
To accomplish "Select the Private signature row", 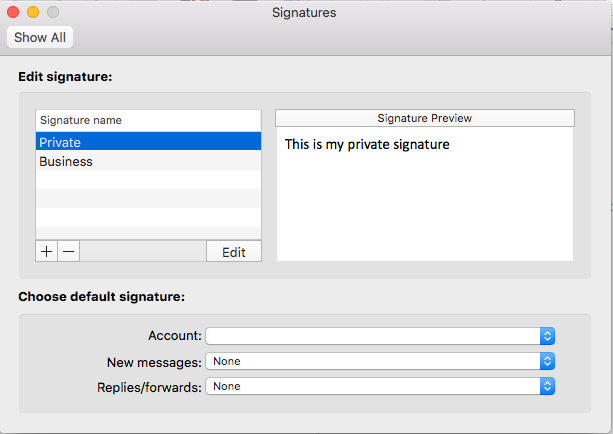I will pyautogui.click(x=149, y=142).
